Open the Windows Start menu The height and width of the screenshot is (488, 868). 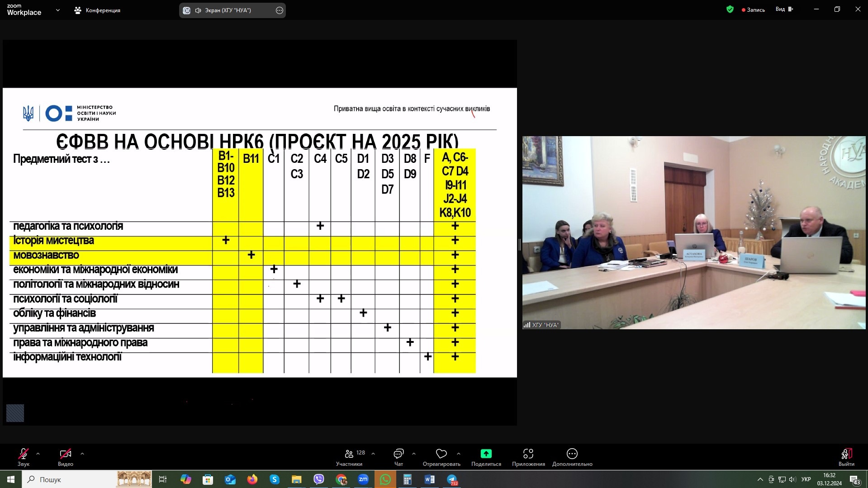[11, 479]
